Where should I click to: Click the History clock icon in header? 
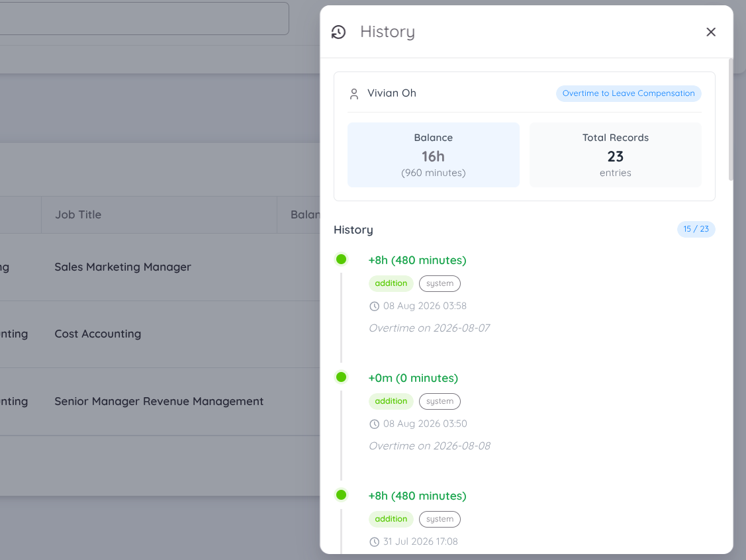pyautogui.click(x=338, y=32)
